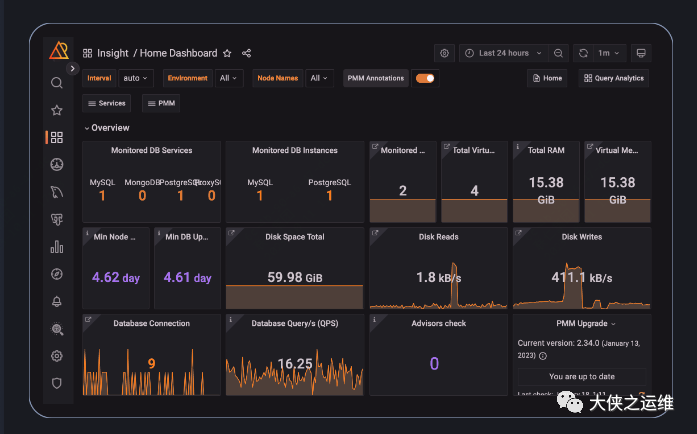697x434 pixels.
Task: Open link icon on Virtual Memory panel
Action: (x=589, y=146)
